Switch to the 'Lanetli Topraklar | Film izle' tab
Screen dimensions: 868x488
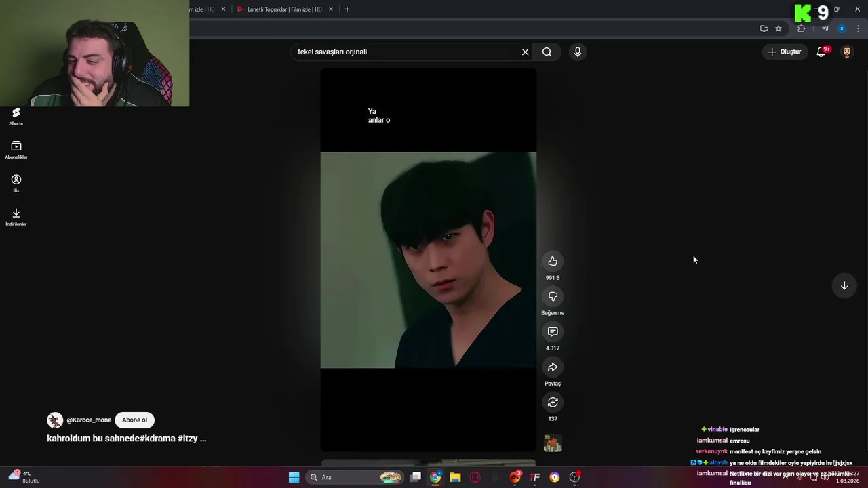tap(283, 9)
